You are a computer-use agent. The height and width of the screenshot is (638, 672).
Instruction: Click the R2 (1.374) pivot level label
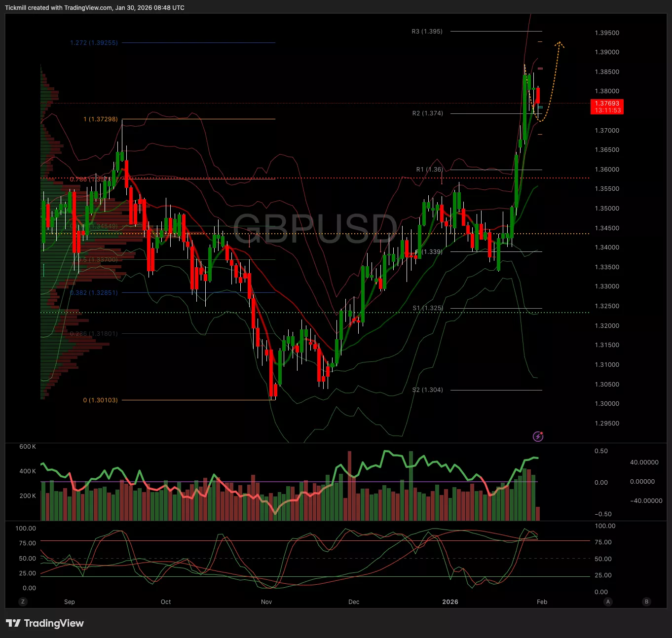(427, 113)
